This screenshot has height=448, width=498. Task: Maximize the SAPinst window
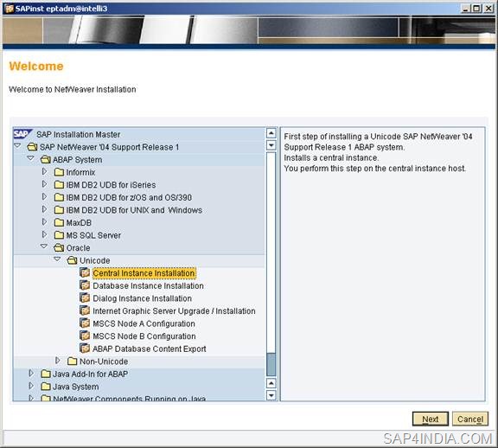(x=476, y=9)
